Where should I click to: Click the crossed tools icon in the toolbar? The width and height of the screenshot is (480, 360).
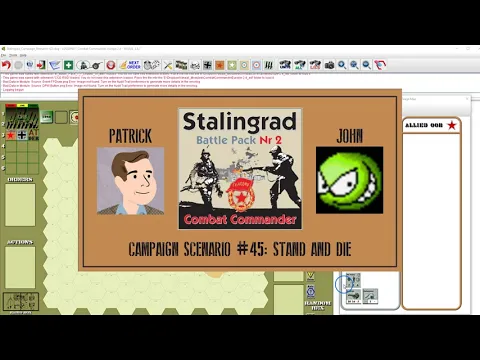click(x=168, y=65)
